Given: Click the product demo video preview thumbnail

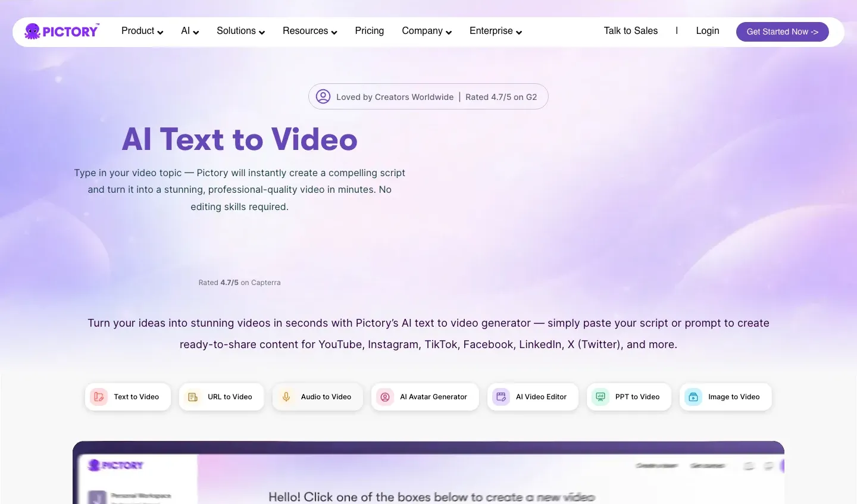Looking at the screenshot, I should 428,472.
